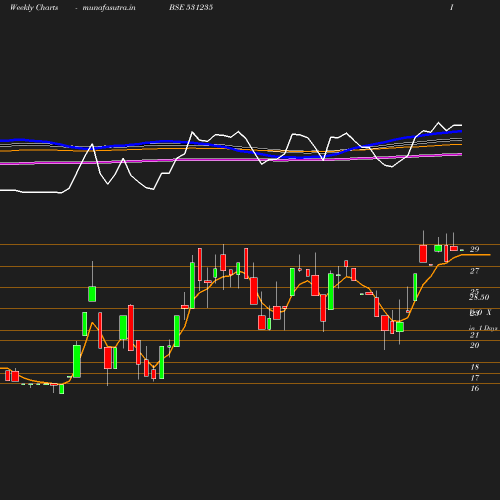
Task: Click the "in 1 Days" annotation text
Action: coord(483,328)
